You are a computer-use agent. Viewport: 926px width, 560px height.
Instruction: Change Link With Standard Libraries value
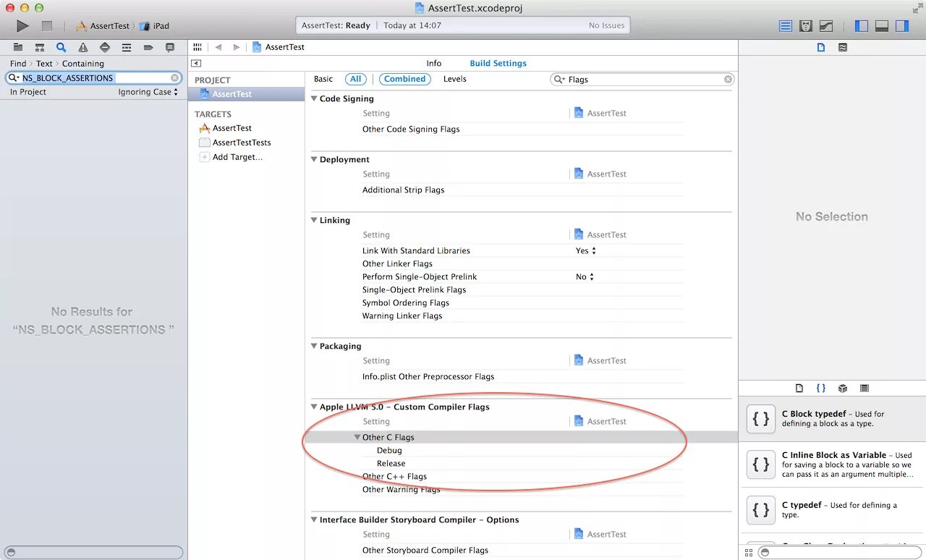[586, 250]
